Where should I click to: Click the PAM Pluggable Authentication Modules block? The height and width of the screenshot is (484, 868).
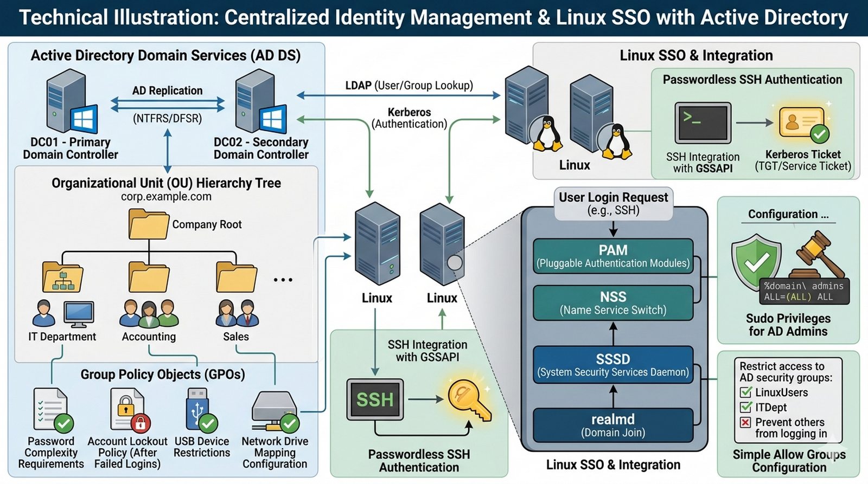click(x=613, y=256)
